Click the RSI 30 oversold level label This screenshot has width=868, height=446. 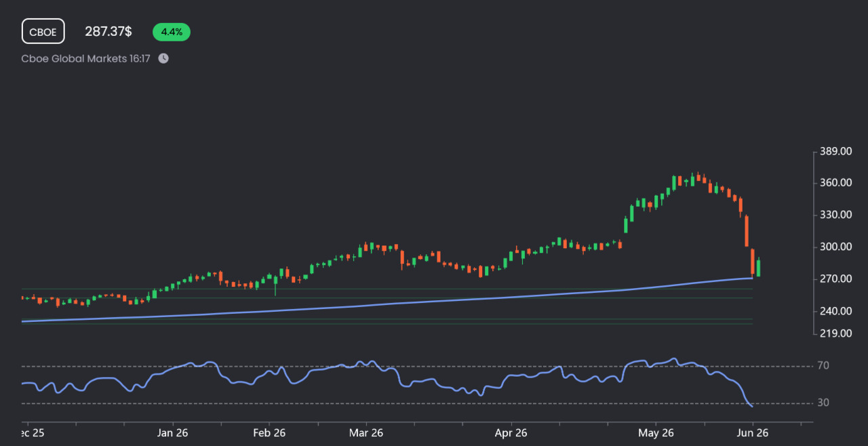click(823, 403)
